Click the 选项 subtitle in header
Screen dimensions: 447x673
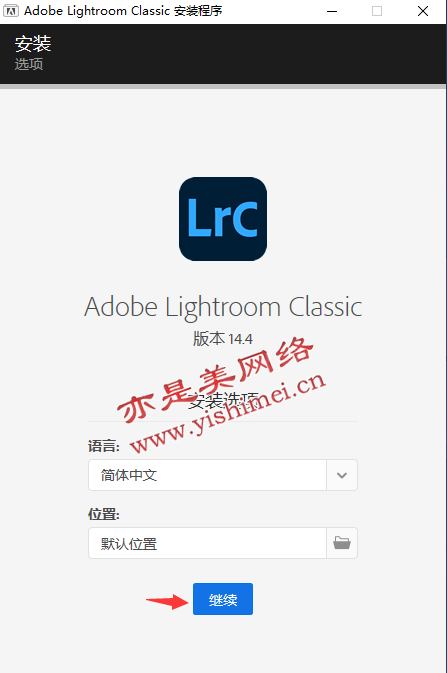[x=29, y=64]
